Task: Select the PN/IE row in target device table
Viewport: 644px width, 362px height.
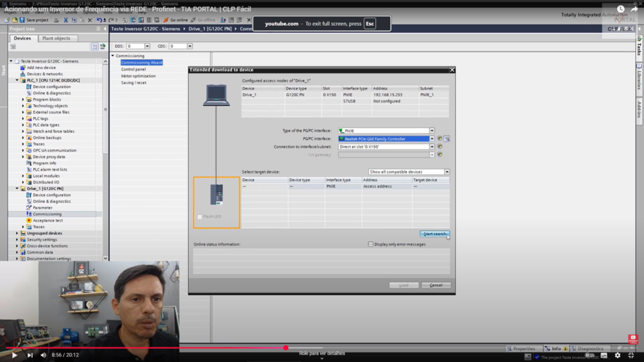Action: click(x=345, y=186)
